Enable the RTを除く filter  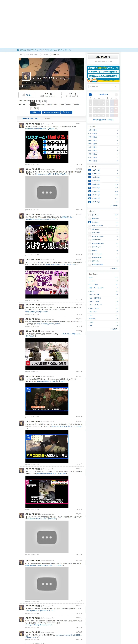click(69, 105)
